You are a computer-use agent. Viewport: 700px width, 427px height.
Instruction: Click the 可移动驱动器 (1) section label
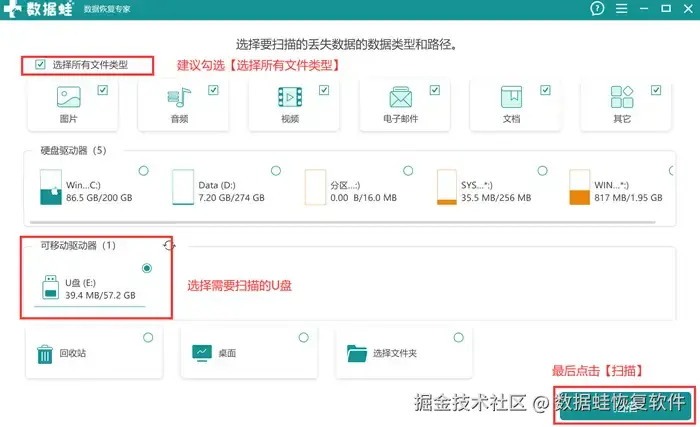(x=78, y=245)
